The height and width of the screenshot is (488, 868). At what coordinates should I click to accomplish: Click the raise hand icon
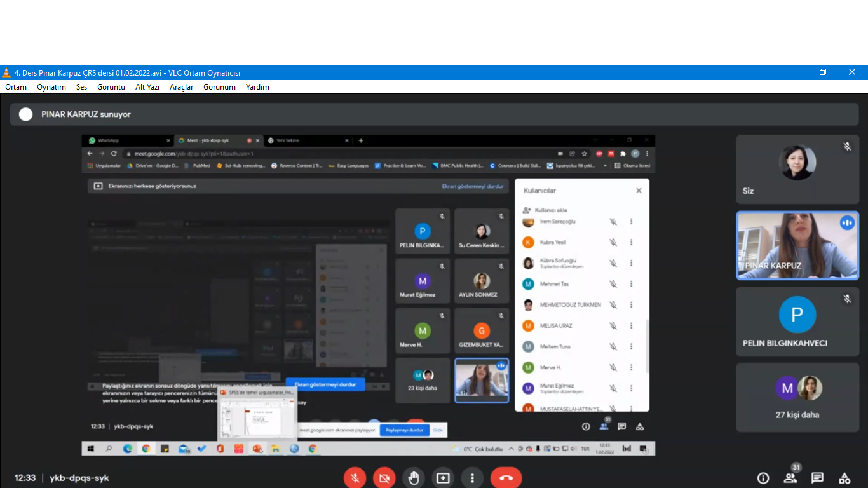click(x=414, y=478)
